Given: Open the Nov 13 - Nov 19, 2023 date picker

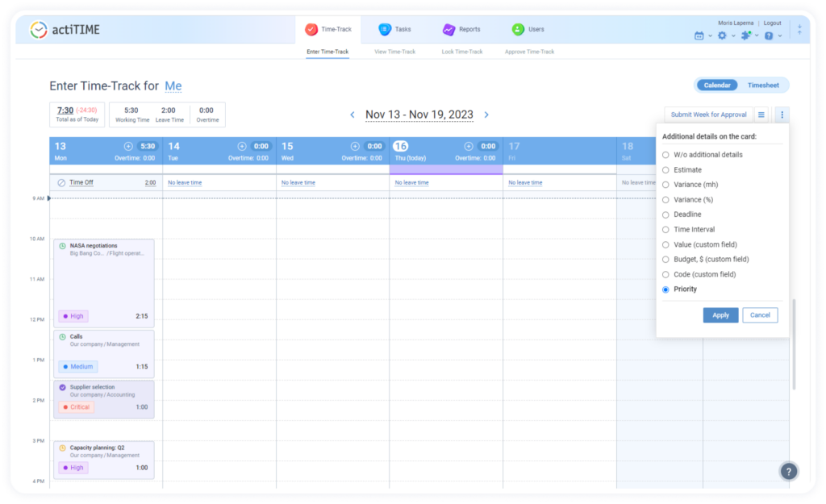Looking at the screenshot, I should coord(419,115).
